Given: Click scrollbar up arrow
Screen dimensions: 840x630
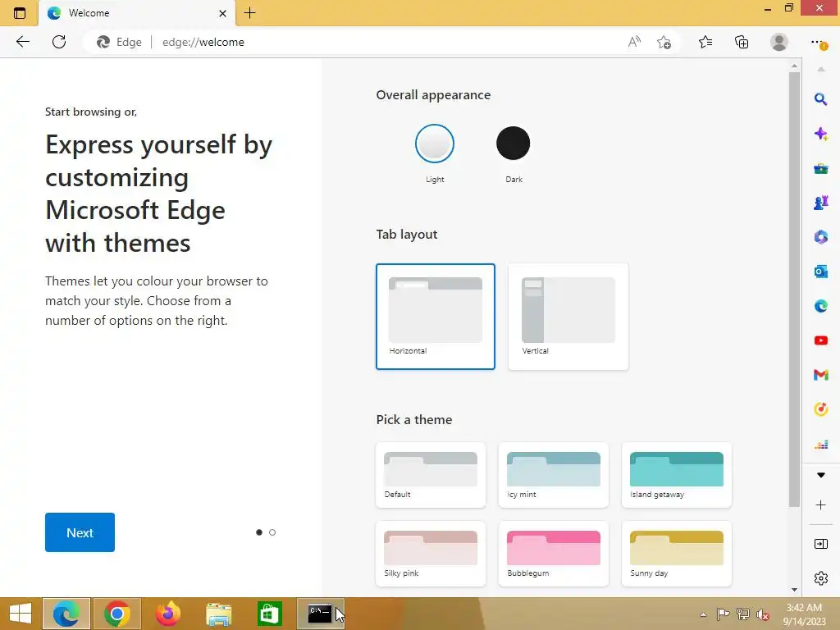Looking at the screenshot, I should [x=794, y=66].
